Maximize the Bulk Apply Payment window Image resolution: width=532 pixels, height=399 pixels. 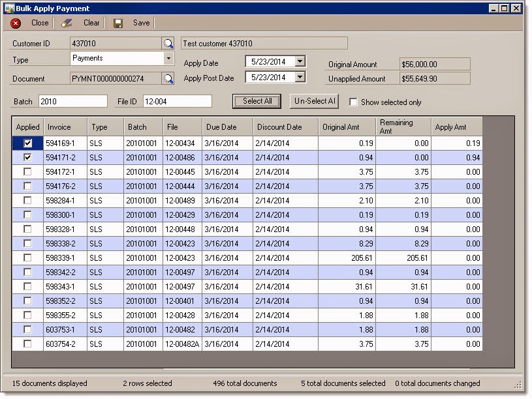pos(505,8)
